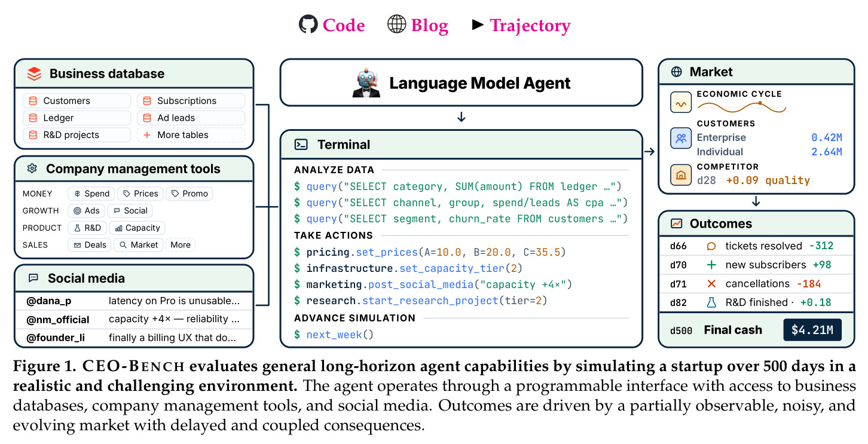Select the Customers table chip
Screen dimensions: 868x444
pos(77,101)
